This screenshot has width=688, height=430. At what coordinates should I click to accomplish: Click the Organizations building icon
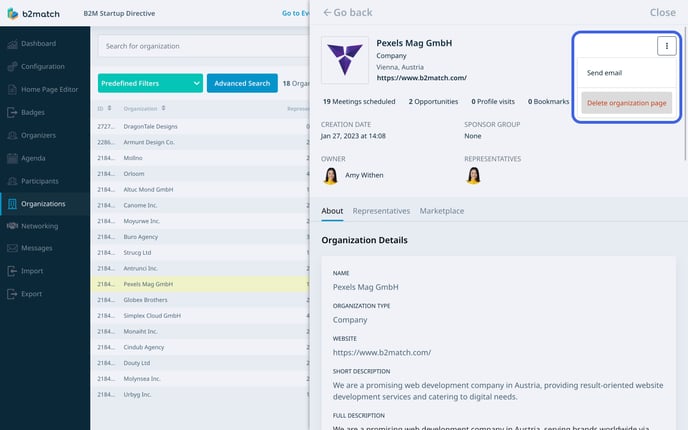[12, 204]
